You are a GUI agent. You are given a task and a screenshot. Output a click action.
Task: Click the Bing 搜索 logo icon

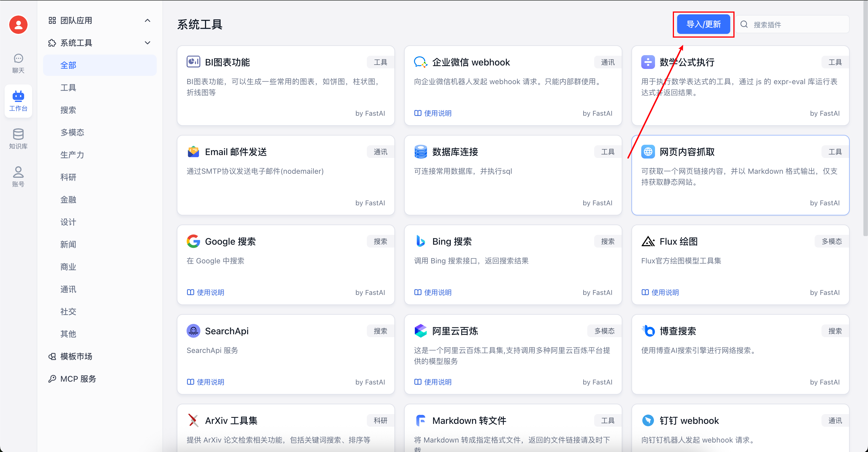tap(421, 241)
